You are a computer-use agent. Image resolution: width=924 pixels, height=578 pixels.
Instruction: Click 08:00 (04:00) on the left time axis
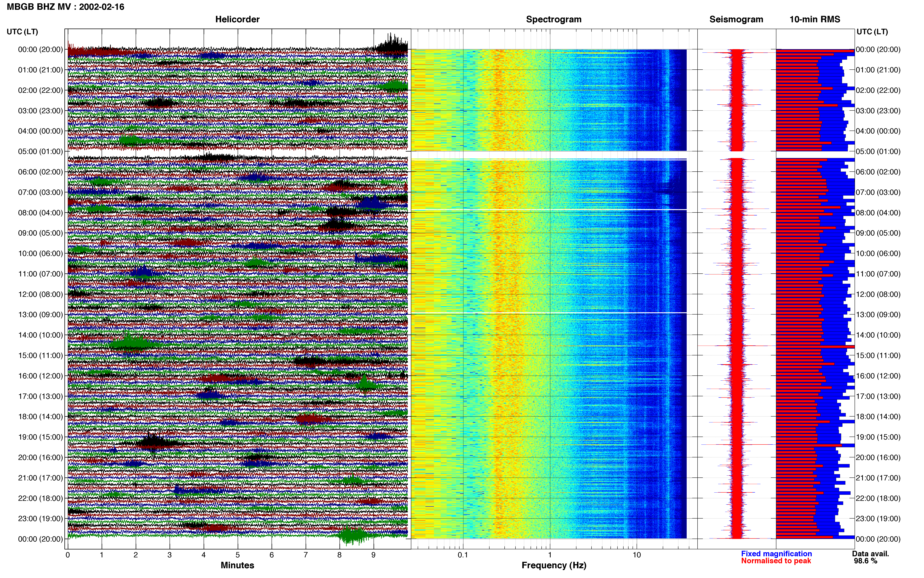[x=41, y=212]
